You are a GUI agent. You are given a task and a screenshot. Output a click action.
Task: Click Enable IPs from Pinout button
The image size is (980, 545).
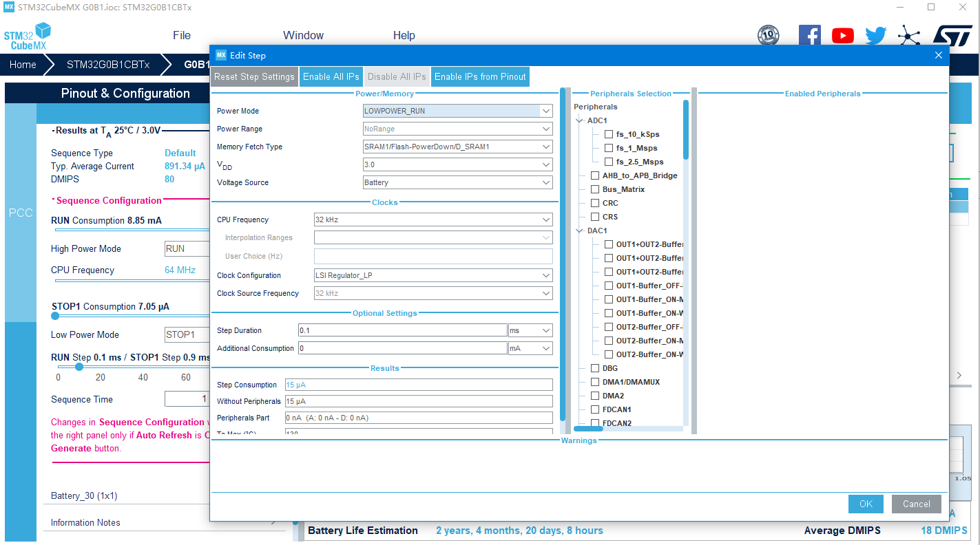(480, 76)
